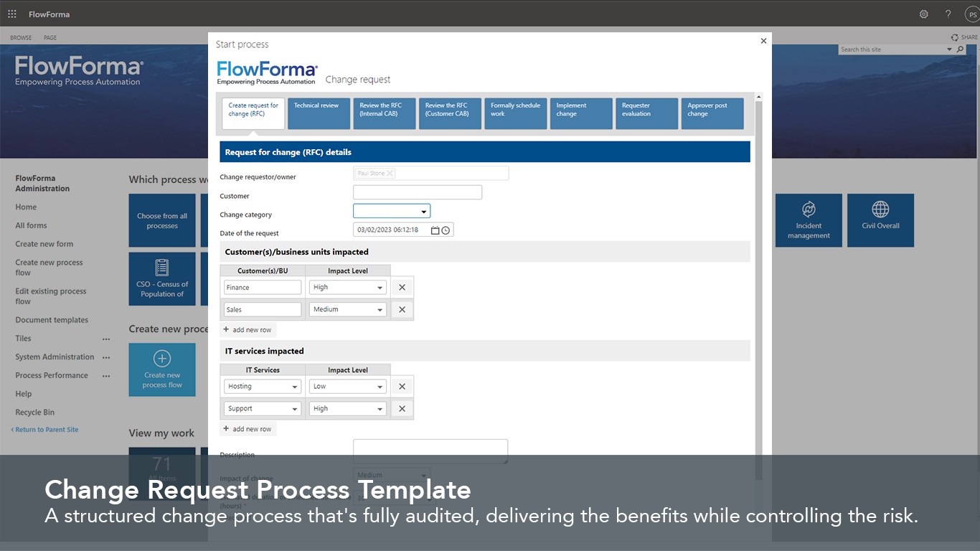The image size is (980, 551).
Task: Open the calendar date picker icon
Action: pos(435,230)
